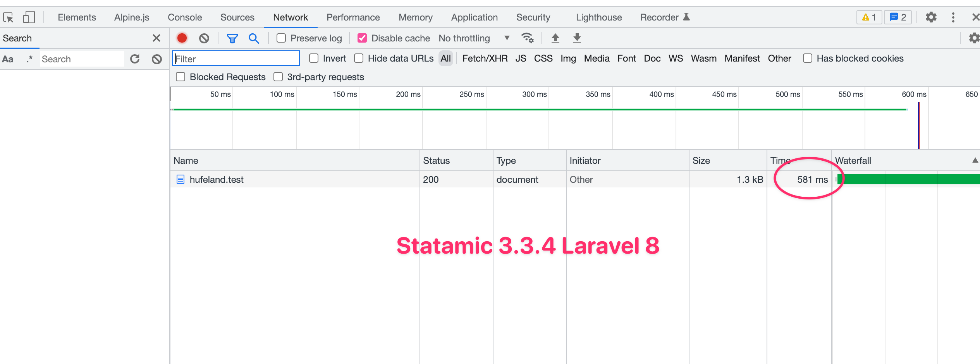Filter requests by Img type
The width and height of the screenshot is (980, 364).
pos(568,58)
